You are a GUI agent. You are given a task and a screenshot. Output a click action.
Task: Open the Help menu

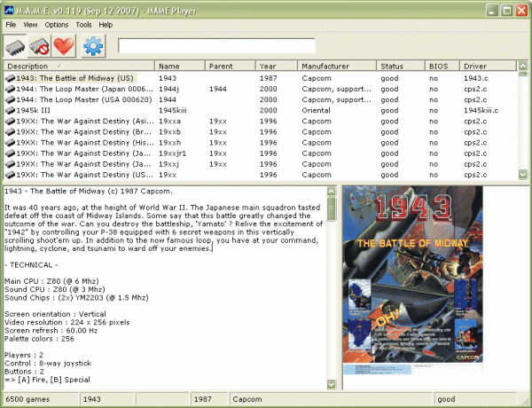106,25
